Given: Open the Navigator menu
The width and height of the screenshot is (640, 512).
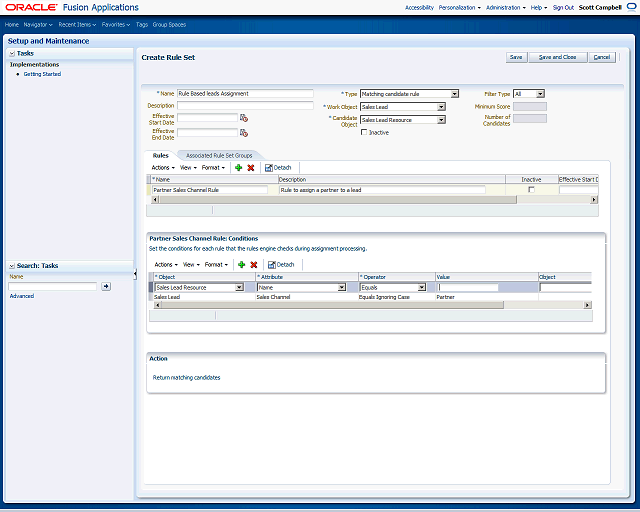Looking at the screenshot, I should (x=38, y=24).
